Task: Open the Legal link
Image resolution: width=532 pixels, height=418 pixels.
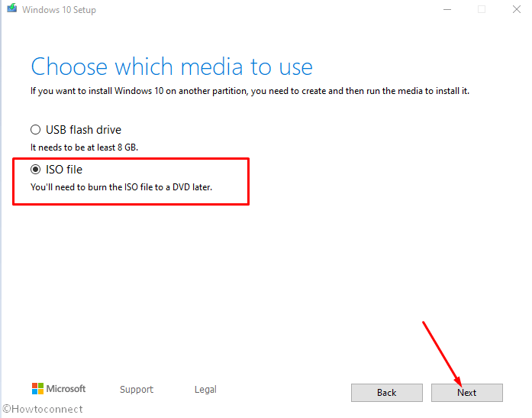Action: pyautogui.click(x=205, y=389)
